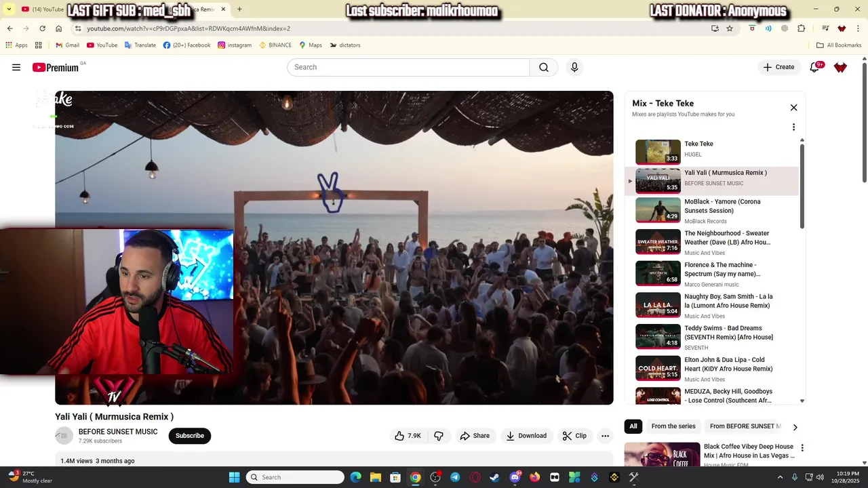
Task: Open Chrome home page button
Action: point(59,28)
